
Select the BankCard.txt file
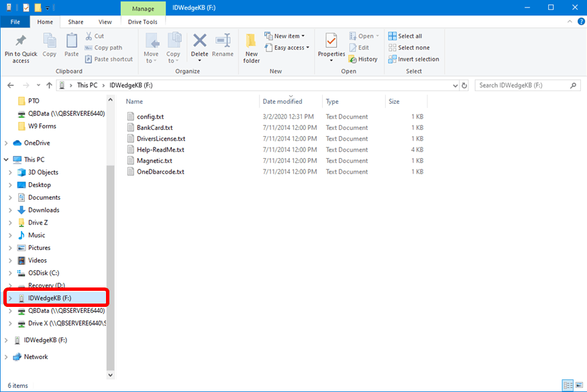pyautogui.click(x=154, y=127)
